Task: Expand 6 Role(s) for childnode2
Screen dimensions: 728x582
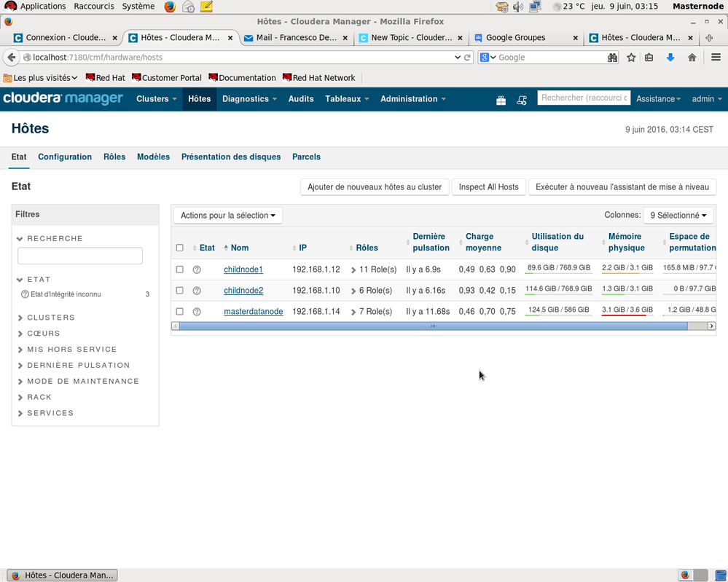Action: 372,291
